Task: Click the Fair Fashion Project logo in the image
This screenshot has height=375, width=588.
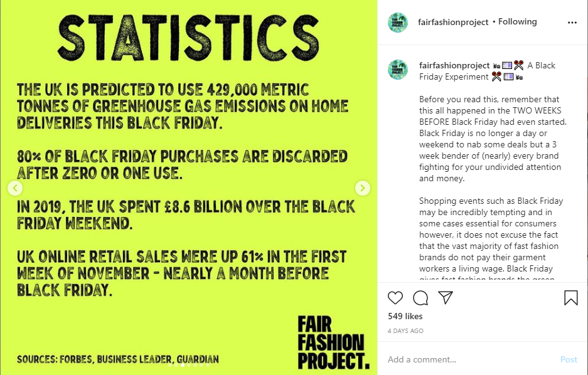Action: tap(333, 342)
